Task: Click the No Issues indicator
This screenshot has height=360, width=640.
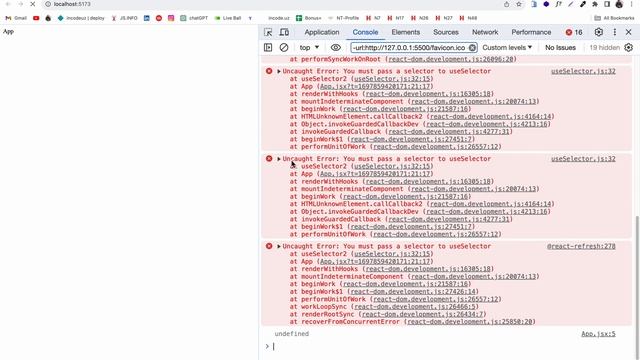Action: pyautogui.click(x=560, y=48)
